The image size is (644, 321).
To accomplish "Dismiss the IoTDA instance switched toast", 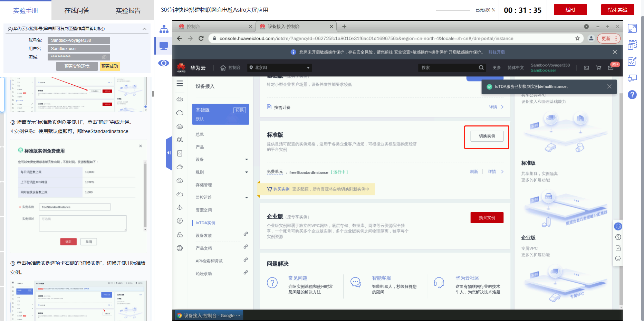I will pyautogui.click(x=609, y=86).
